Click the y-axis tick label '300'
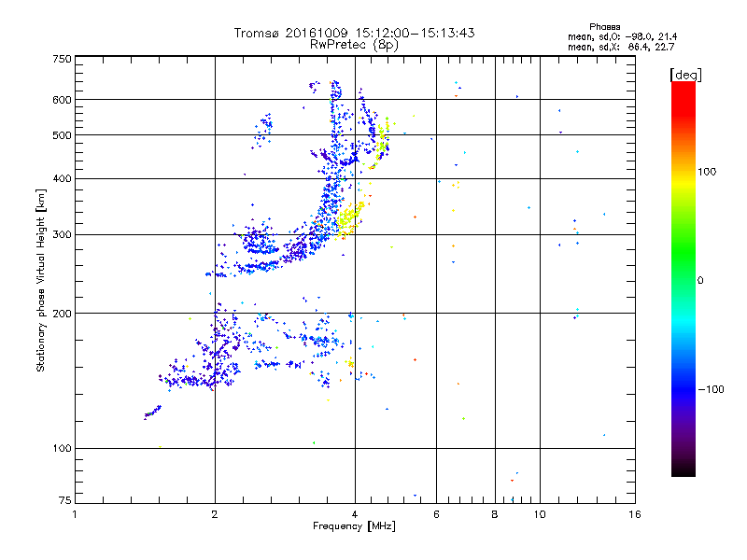Image resolution: width=747 pixels, height=560 pixels. pos(62,235)
